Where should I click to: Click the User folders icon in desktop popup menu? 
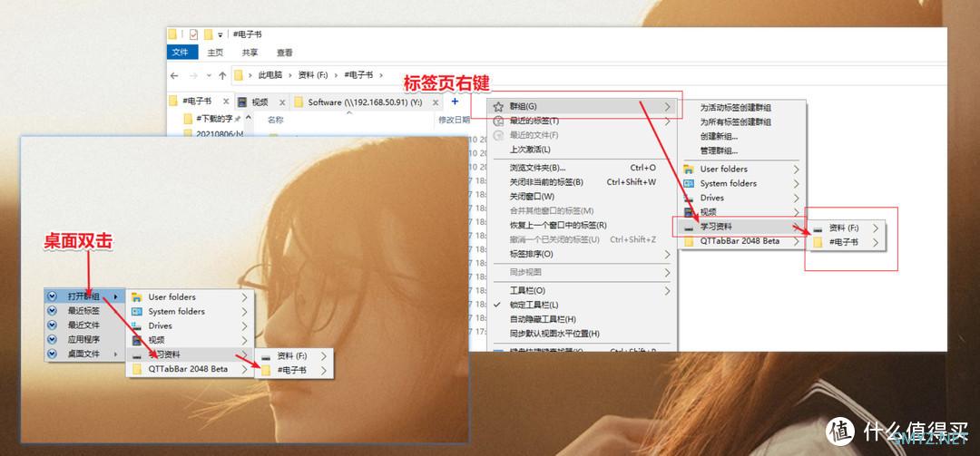pyautogui.click(x=137, y=297)
